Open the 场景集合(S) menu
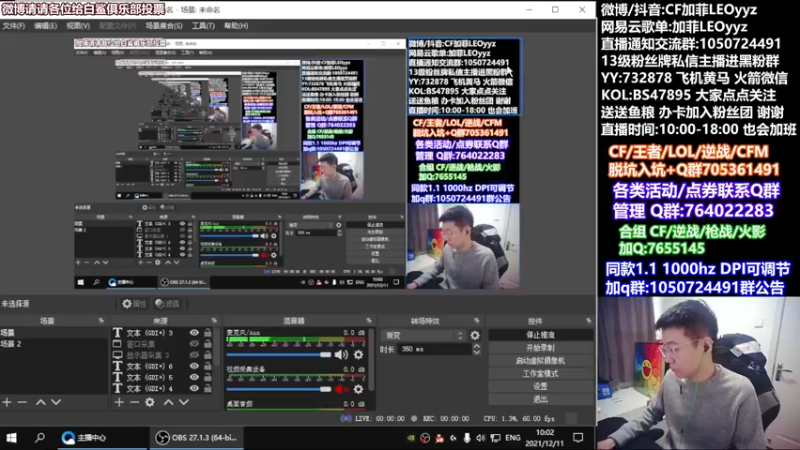800x450 pixels. pyautogui.click(x=163, y=26)
